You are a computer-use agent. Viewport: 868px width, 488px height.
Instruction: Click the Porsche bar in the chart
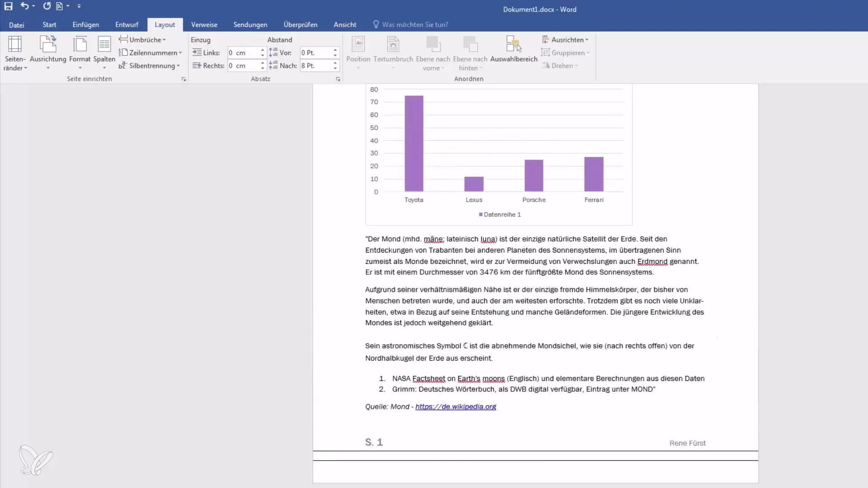534,175
